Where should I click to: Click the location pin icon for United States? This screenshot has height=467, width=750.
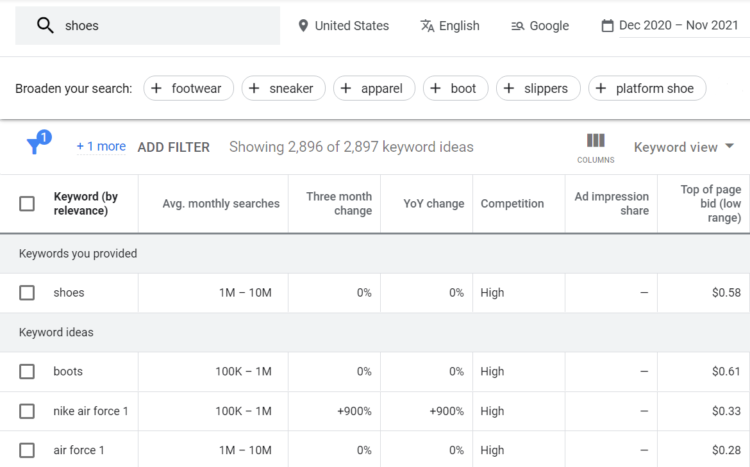(303, 26)
